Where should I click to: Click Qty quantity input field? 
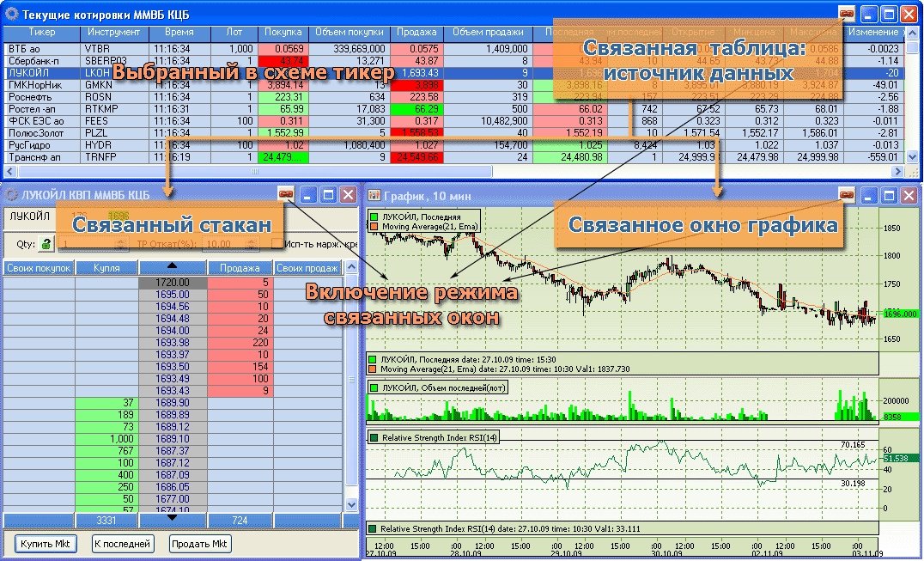[88, 243]
